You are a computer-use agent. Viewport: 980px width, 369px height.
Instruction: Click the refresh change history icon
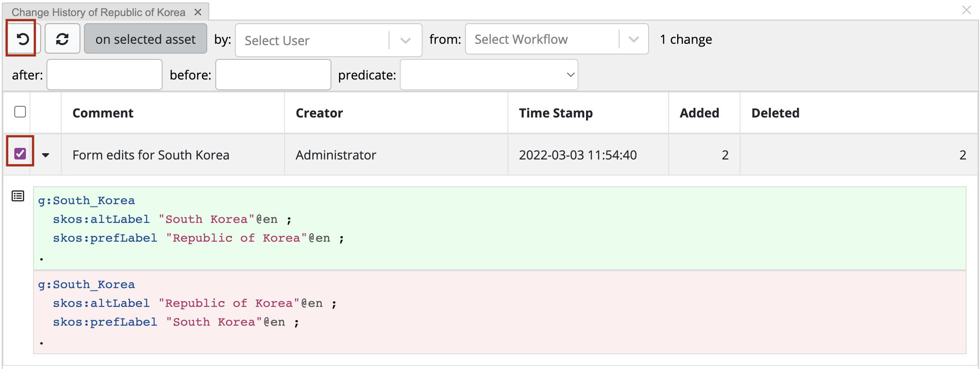pos(62,39)
